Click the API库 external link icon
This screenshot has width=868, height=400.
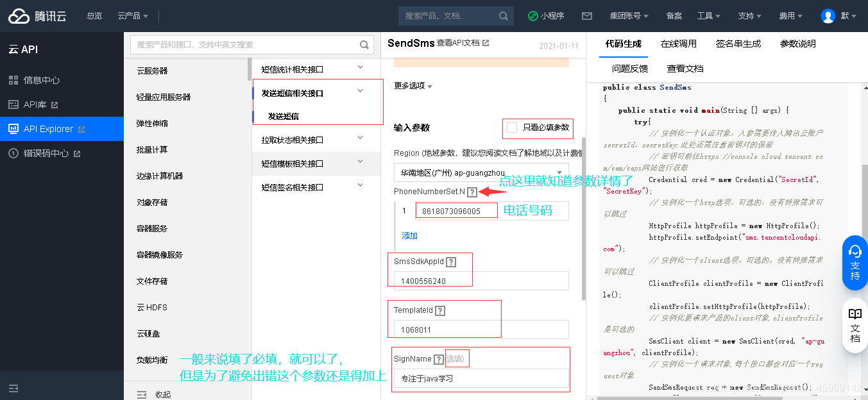coord(55,104)
